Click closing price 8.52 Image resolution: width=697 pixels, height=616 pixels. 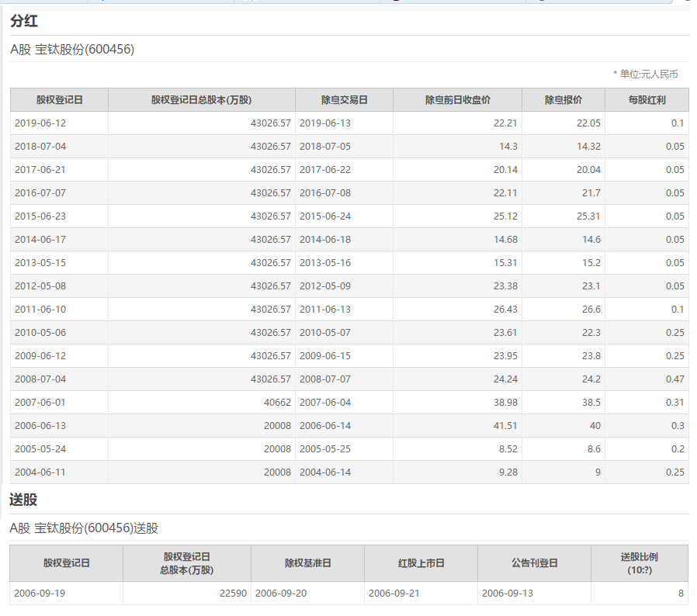click(508, 449)
